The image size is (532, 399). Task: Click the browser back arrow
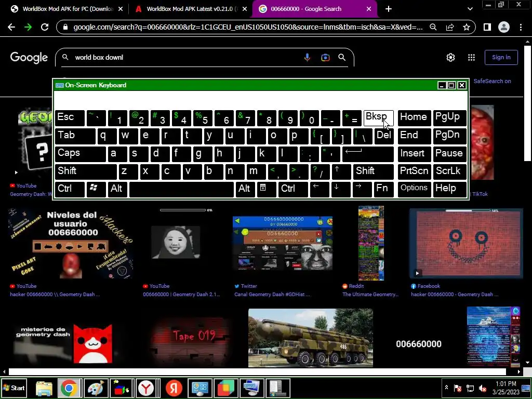click(11, 27)
